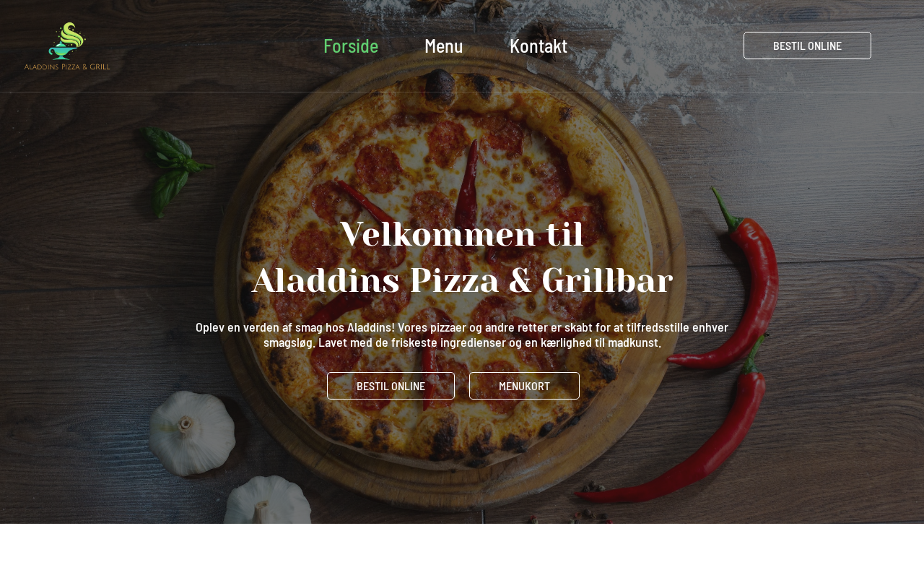924x578 pixels.
Task: Click the Aladdins genie lamp logo icon
Action: coord(68,41)
